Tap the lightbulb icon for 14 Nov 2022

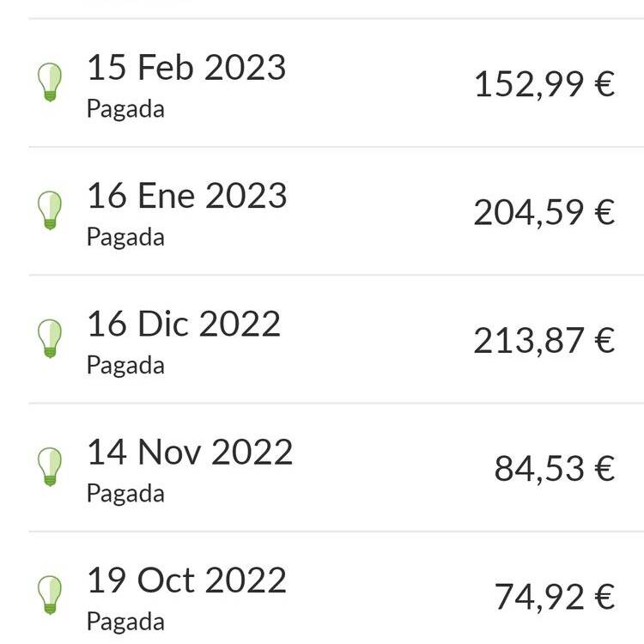50,466
